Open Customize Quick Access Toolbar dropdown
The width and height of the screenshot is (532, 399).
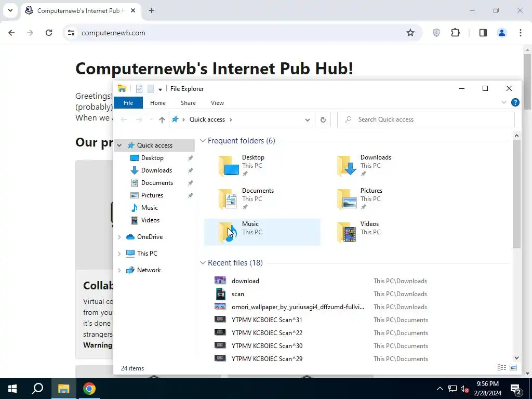160,89
